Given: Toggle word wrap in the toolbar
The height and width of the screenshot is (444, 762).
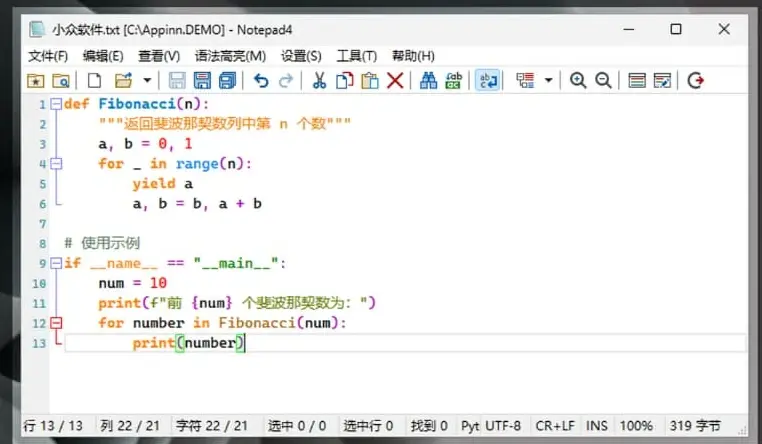Looking at the screenshot, I should click(487, 80).
